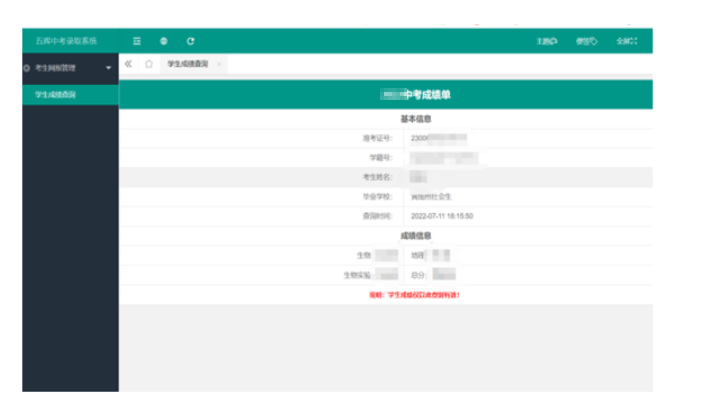Click the 考生姓名 label
Viewport: 707px width, 414px height.
point(378,177)
